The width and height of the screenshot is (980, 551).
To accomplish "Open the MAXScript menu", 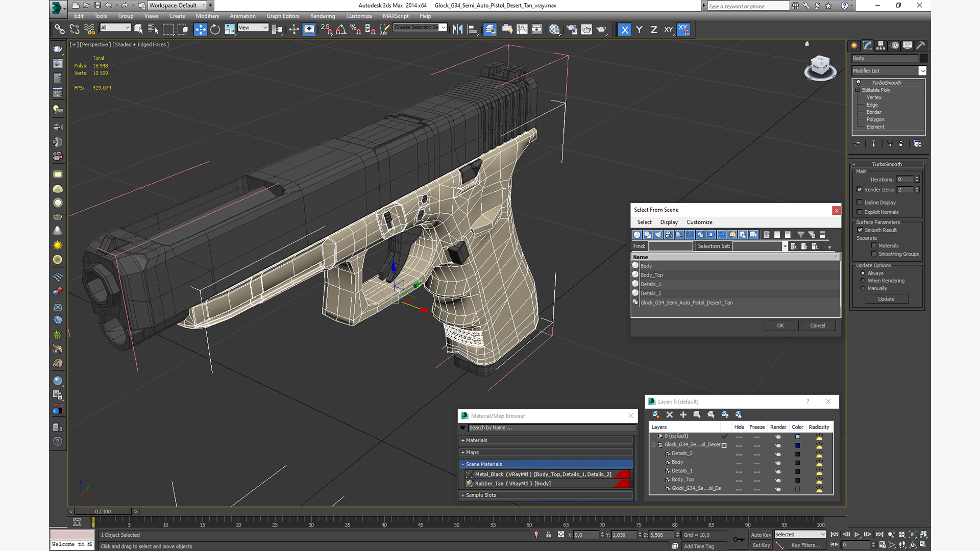I will click(396, 16).
